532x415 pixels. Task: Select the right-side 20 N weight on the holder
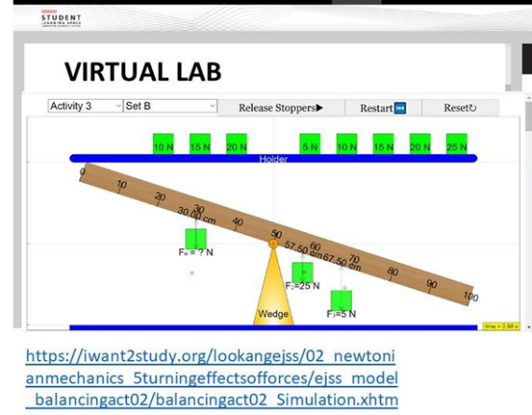click(420, 145)
